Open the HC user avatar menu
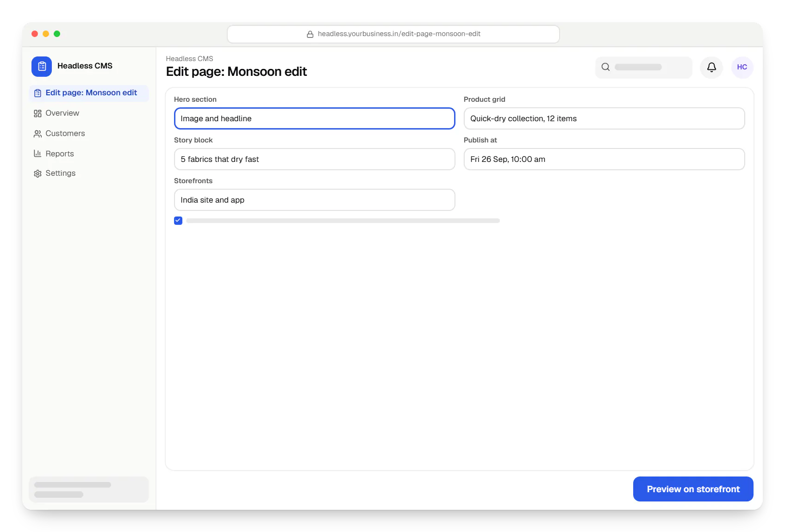Image resolution: width=785 pixels, height=532 pixels. (x=742, y=67)
